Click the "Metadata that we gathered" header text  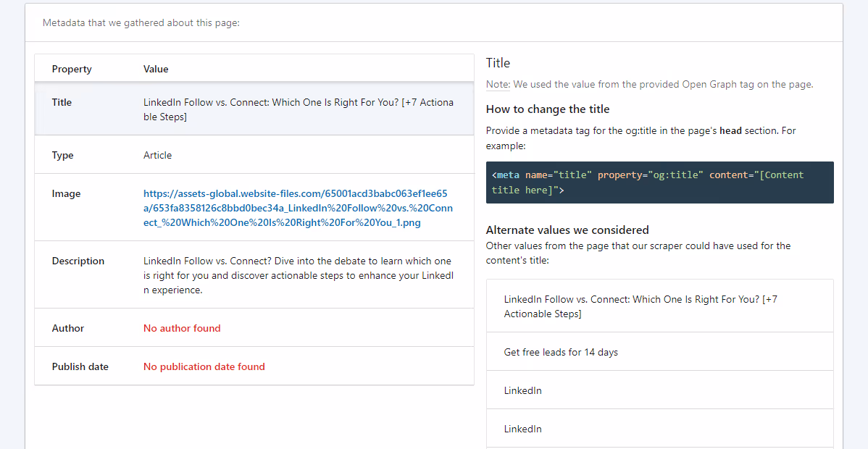(141, 22)
